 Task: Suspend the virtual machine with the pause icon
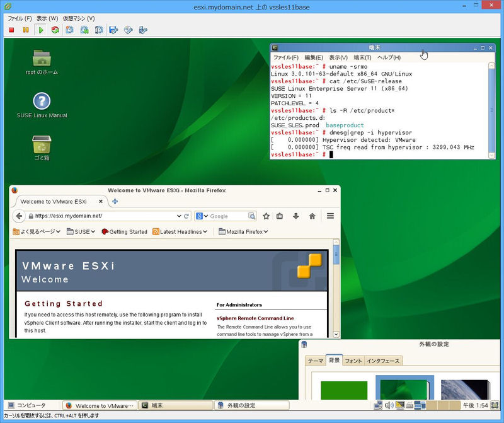pos(26,30)
